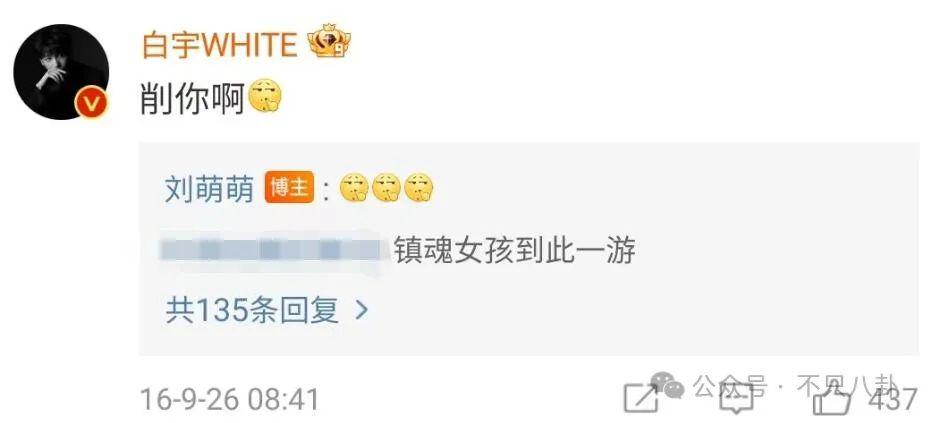Click the 16-9-26 08:41 timestamp
The image size is (928, 423).
(x=230, y=399)
